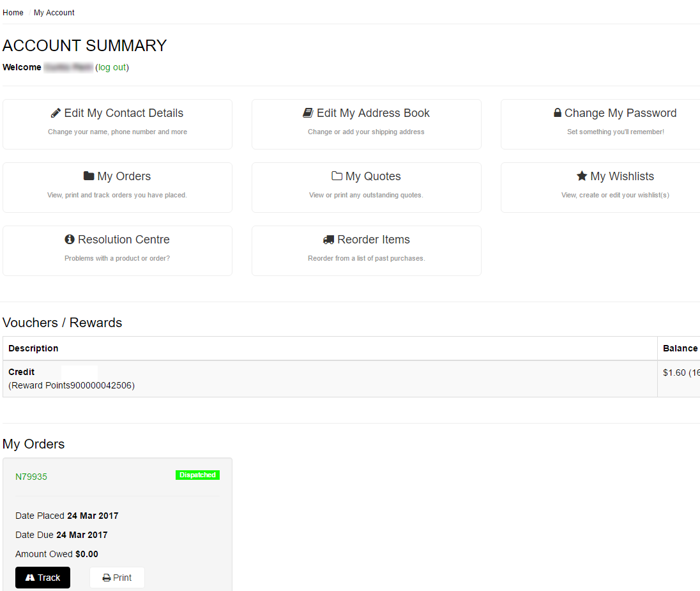Open the Reorder Items tile title
Image resolution: width=700 pixels, height=591 pixels.
374,240
